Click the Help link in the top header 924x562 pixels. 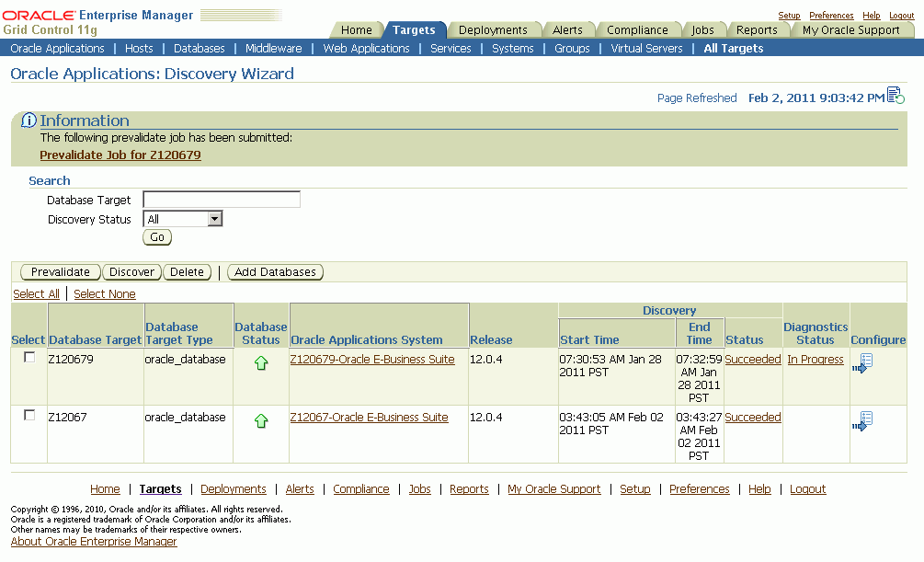(x=871, y=16)
